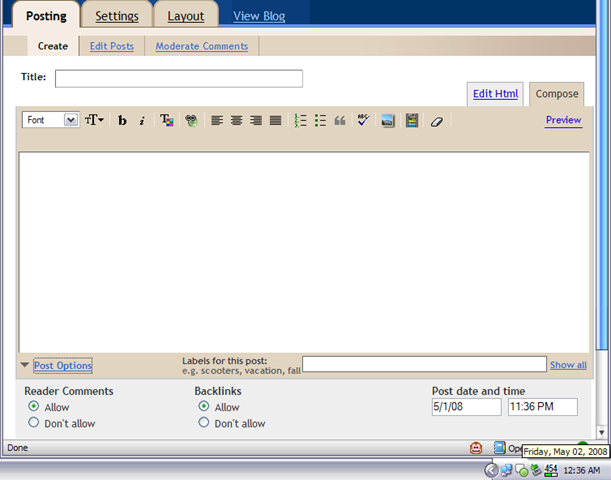Insert a bulleted list

(320, 120)
